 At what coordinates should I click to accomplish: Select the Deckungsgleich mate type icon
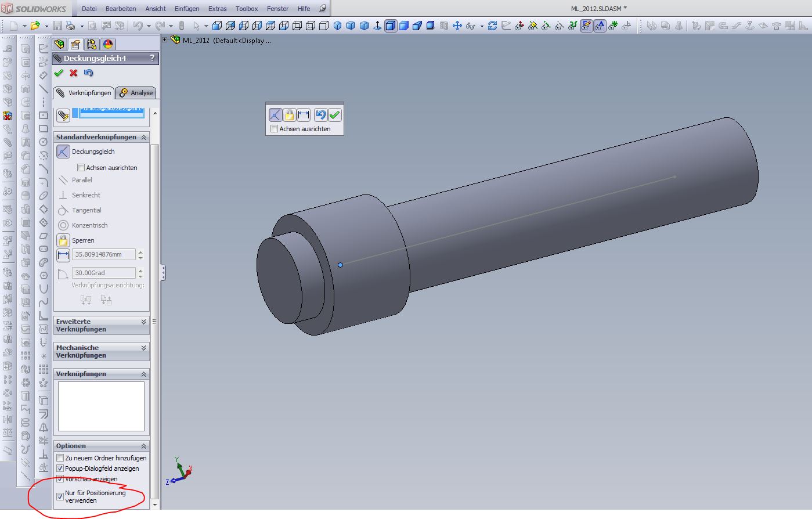[63, 152]
